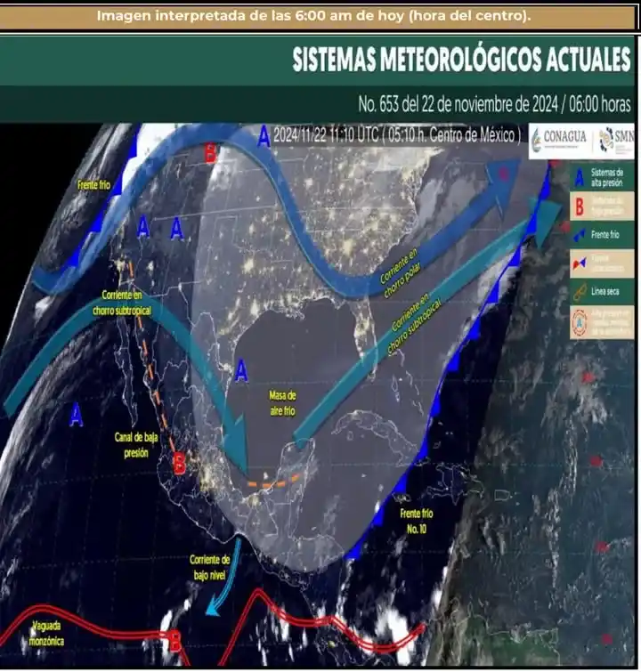The height and width of the screenshot is (672, 641).
Task: Click the red B legend icon
Action: pyautogui.click(x=580, y=207)
